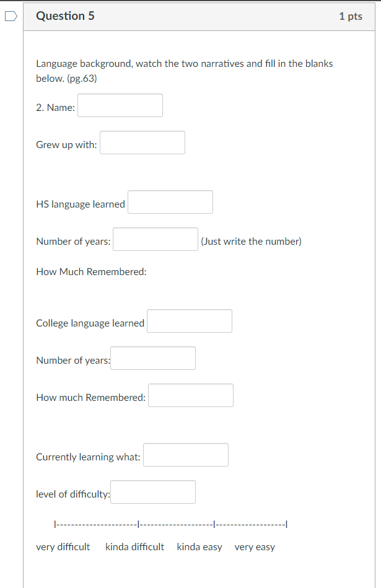Click the 'very easy' scale label
The height and width of the screenshot is (588, 381).
255,547
